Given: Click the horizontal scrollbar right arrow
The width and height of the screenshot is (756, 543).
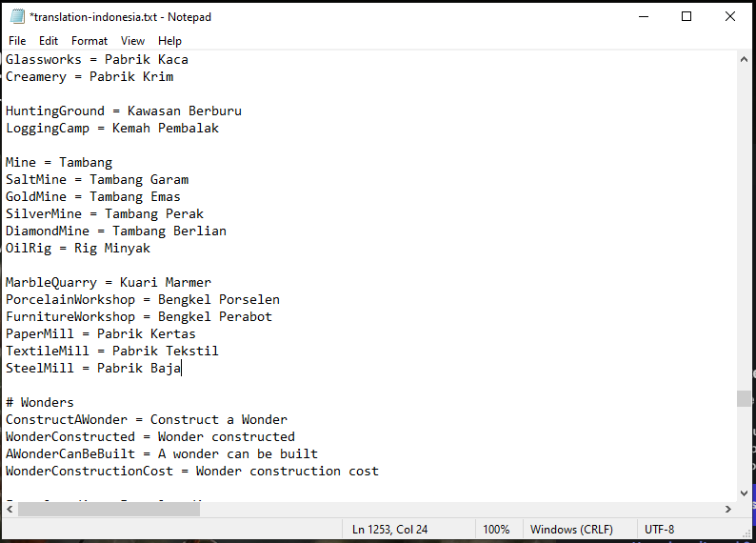Looking at the screenshot, I should click(x=728, y=509).
